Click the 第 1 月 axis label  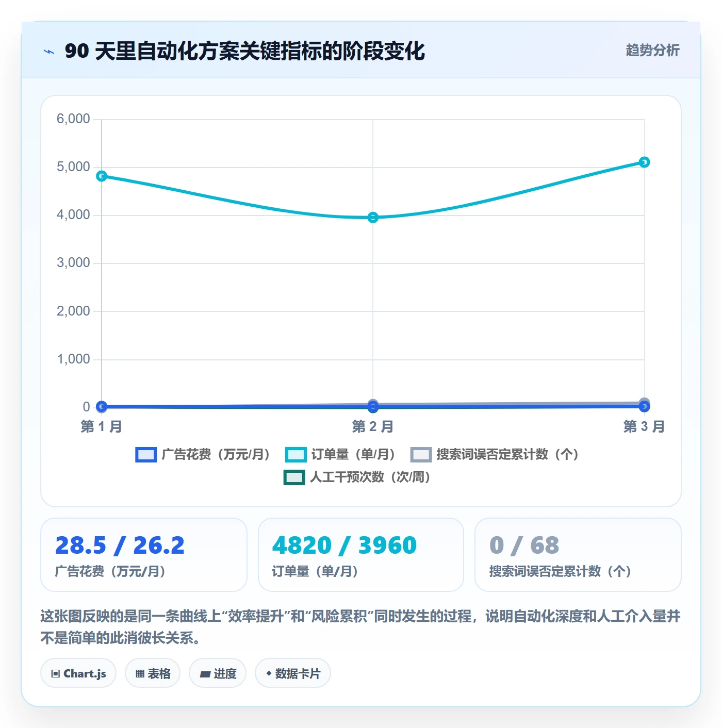click(x=102, y=426)
